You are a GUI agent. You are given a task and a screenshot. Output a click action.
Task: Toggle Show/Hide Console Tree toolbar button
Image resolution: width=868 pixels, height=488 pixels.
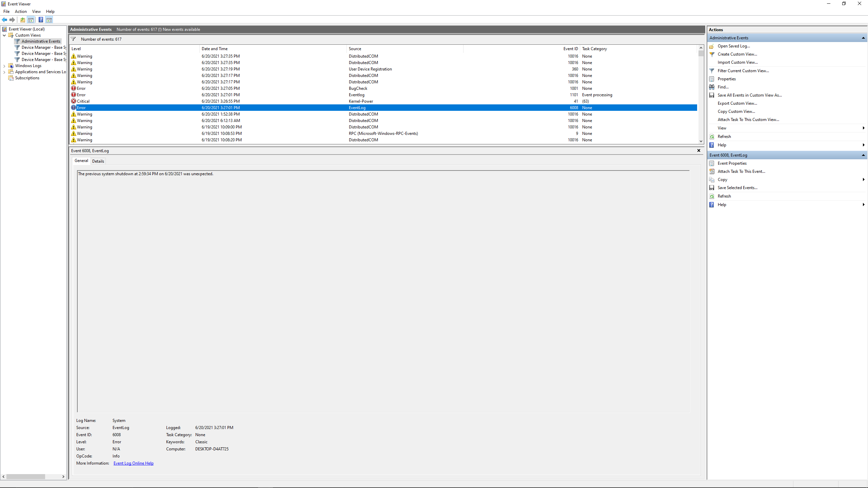tap(31, 20)
